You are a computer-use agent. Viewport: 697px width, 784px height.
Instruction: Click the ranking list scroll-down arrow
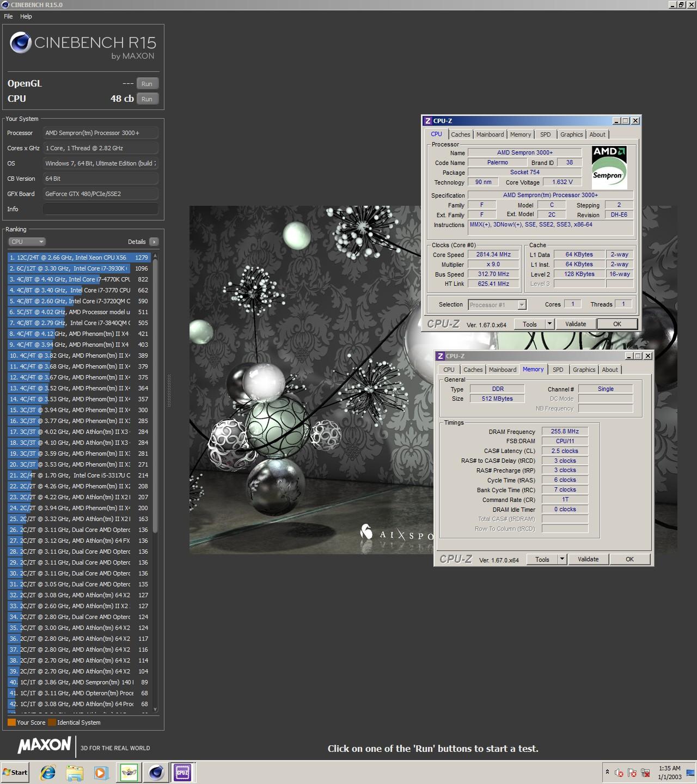pyautogui.click(x=155, y=709)
